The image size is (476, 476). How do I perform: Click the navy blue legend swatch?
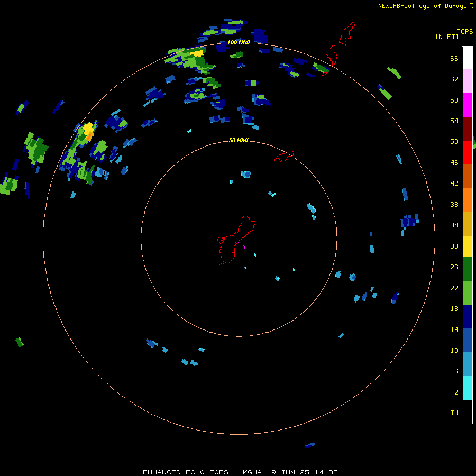[x=467, y=317]
